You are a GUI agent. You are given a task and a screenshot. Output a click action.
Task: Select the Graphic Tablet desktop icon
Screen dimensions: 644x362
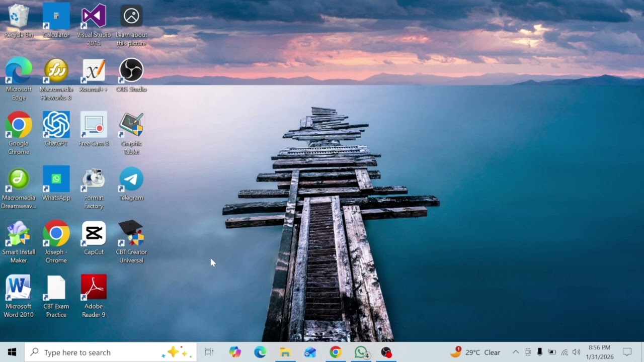pos(131,134)
